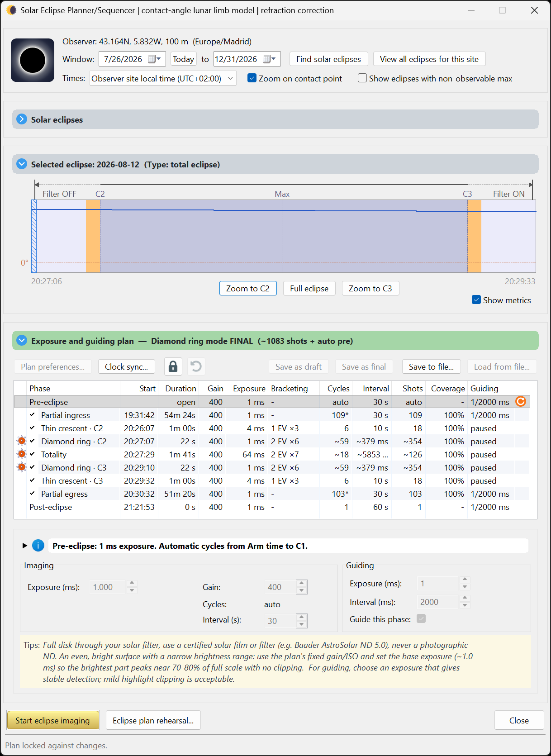Enable Show eclipses with non-observable max

tap(362, 78)
